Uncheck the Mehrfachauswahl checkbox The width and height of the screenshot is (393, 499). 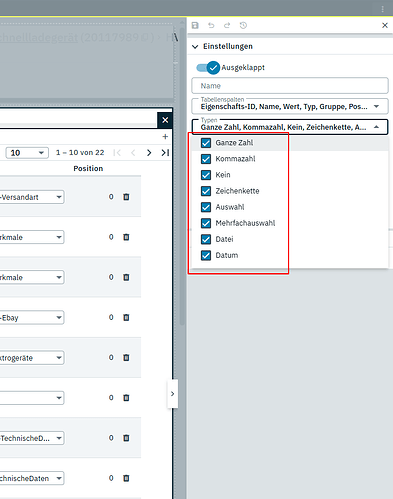206,223
